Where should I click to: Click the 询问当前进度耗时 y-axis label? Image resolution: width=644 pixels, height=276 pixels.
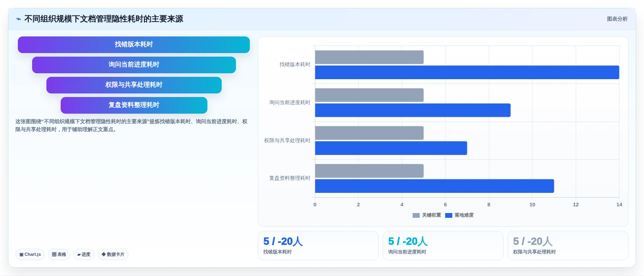tap(289, 103)
